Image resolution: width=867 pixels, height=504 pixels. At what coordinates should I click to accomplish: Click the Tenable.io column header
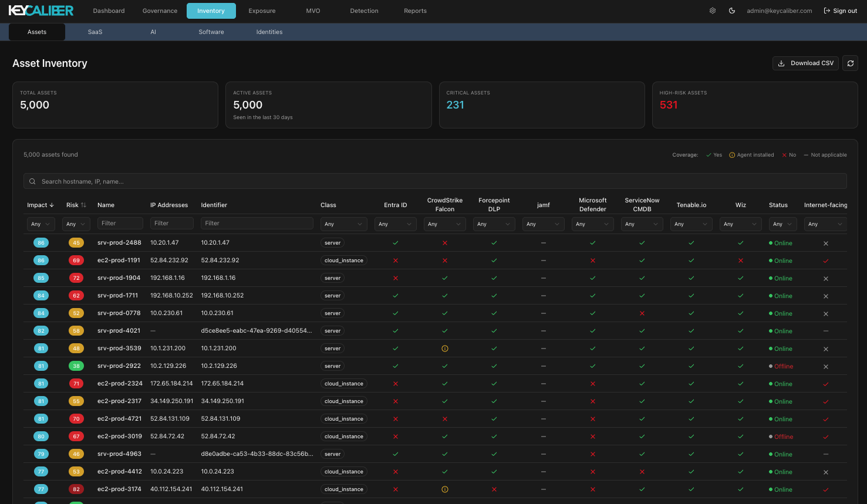tap(691, 205)
